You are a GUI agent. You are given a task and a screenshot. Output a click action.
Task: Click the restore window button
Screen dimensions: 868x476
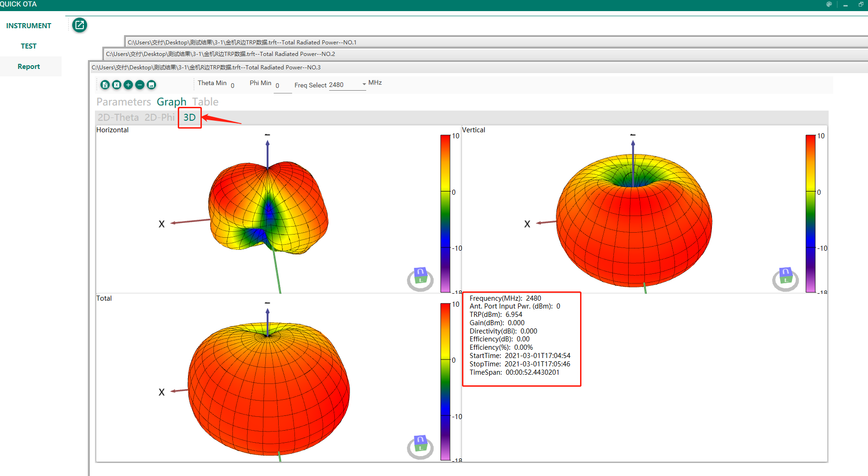click(861, 4)
